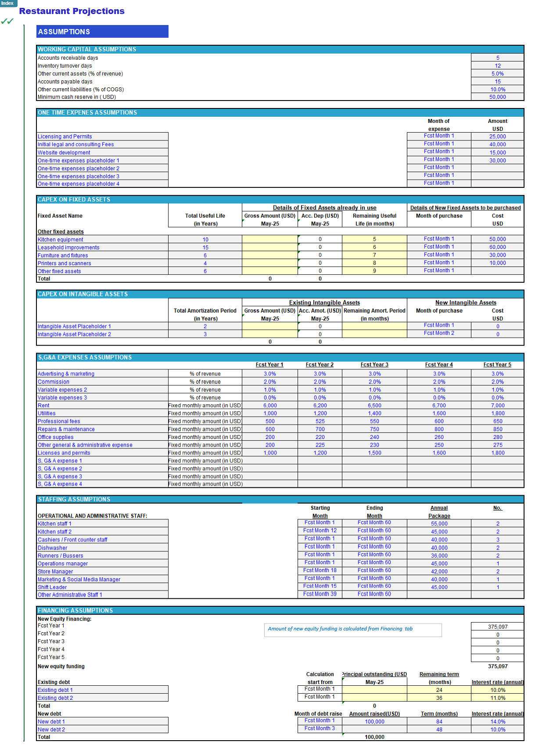Click Other fixed assets row label
The image size is (546, 756).
(102, 271)
